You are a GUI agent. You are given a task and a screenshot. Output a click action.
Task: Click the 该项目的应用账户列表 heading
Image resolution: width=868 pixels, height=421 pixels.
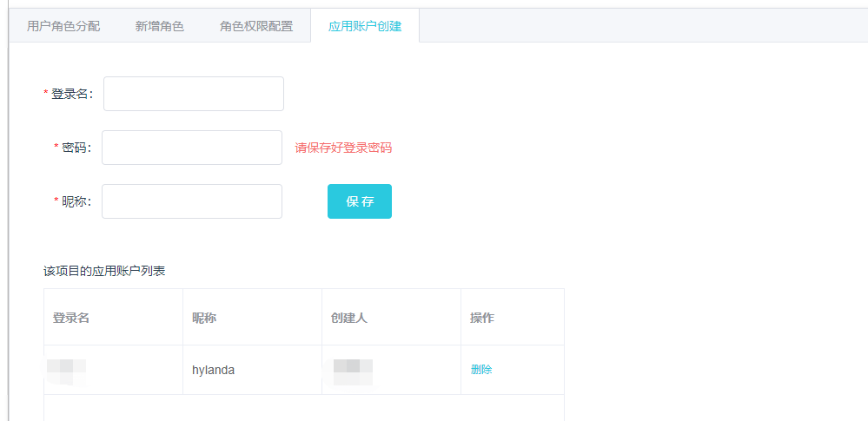(104, 271)
